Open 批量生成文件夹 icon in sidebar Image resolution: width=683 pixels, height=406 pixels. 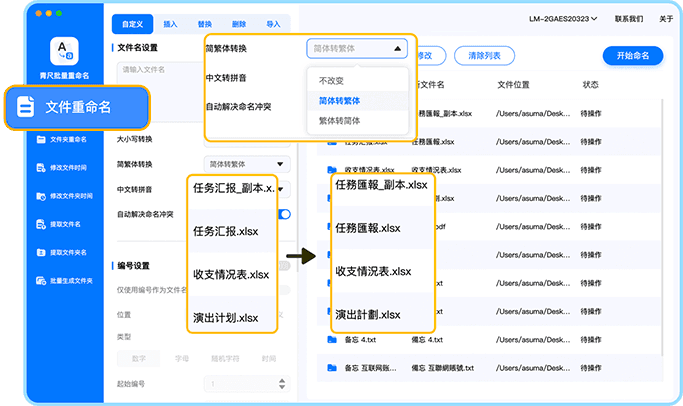41,280
